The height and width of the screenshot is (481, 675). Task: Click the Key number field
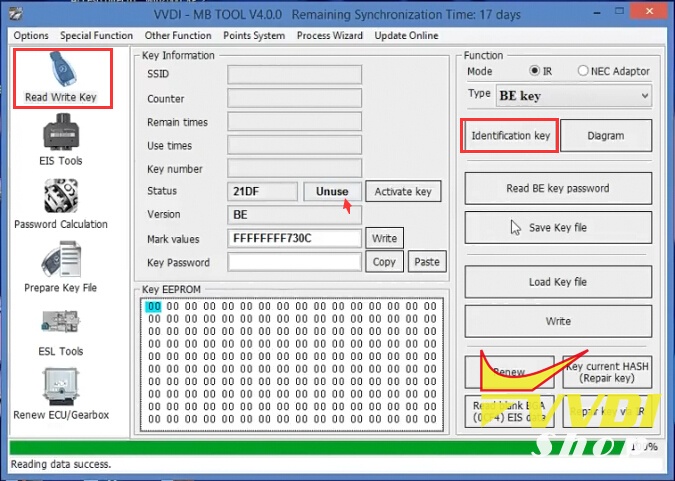pyautogui.click(x=294, y=168)
